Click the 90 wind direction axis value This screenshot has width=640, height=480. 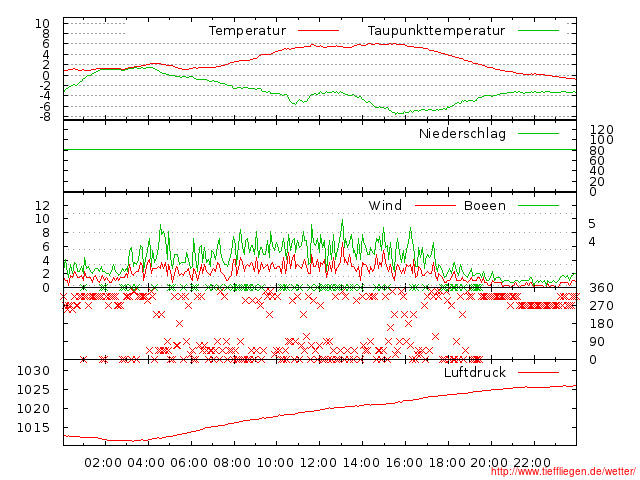click(597, 342)
